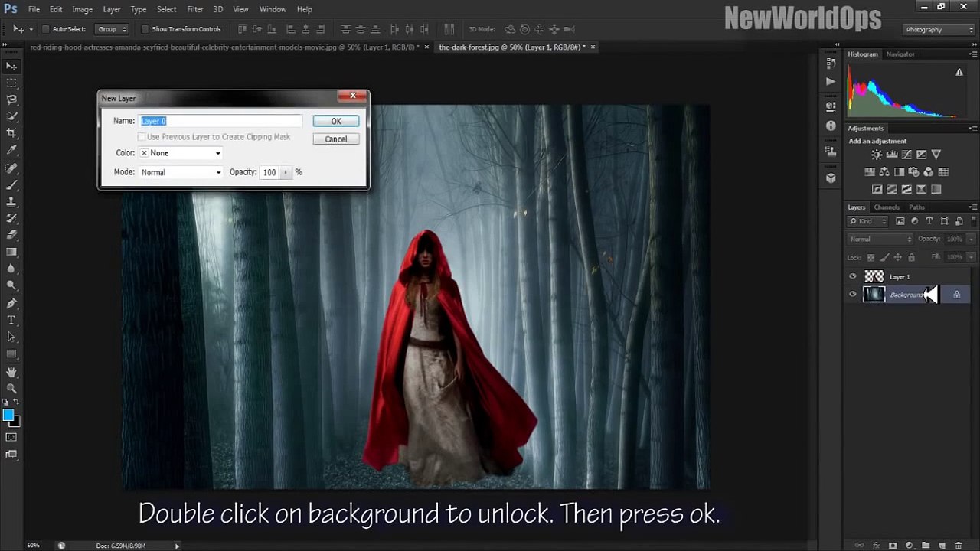This screenshot has width=980, height=551.
Task: Select the Crop tool
Action: (x=11, y=133)
